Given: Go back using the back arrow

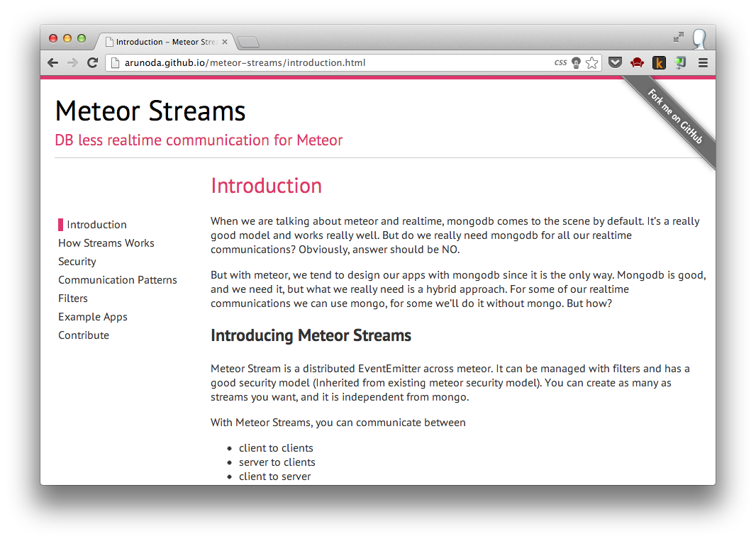Looking at the screenshot, I should coord(52,62).
